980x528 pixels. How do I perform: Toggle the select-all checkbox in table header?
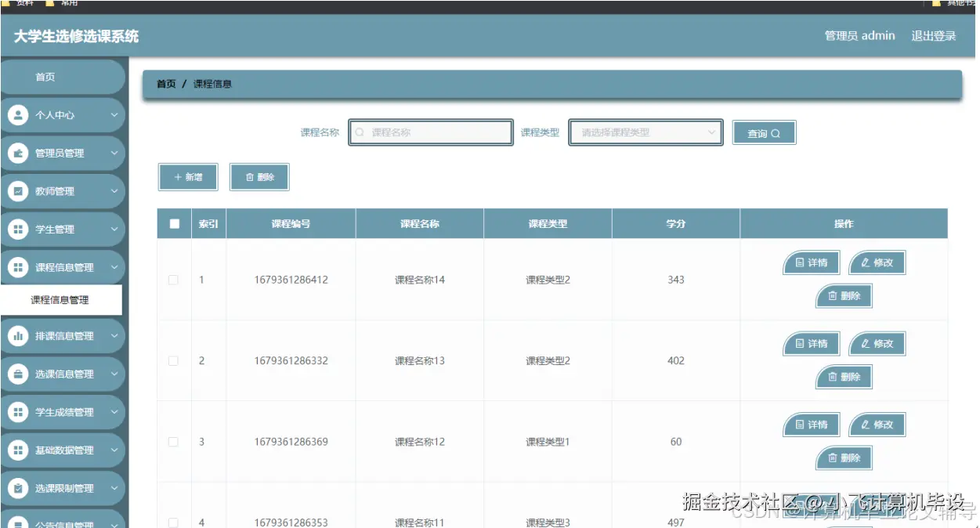point(174,224)
